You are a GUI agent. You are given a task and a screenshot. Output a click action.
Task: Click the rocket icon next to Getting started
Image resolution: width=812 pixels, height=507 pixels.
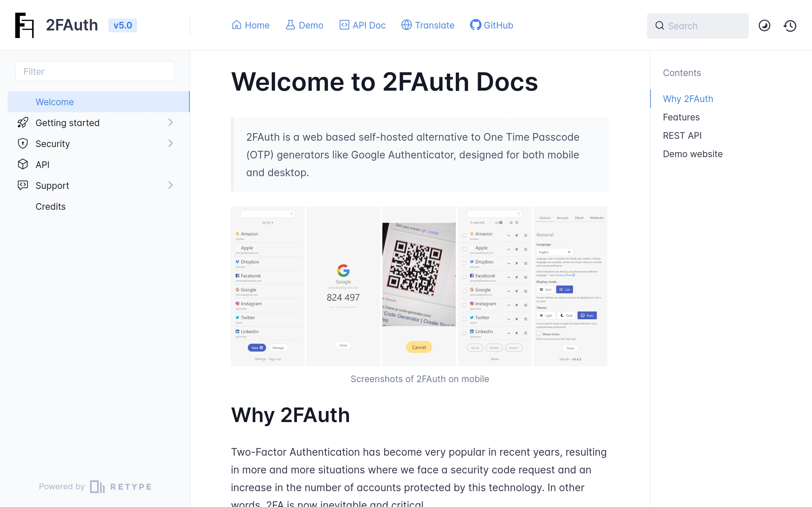[x=22, y=123]
